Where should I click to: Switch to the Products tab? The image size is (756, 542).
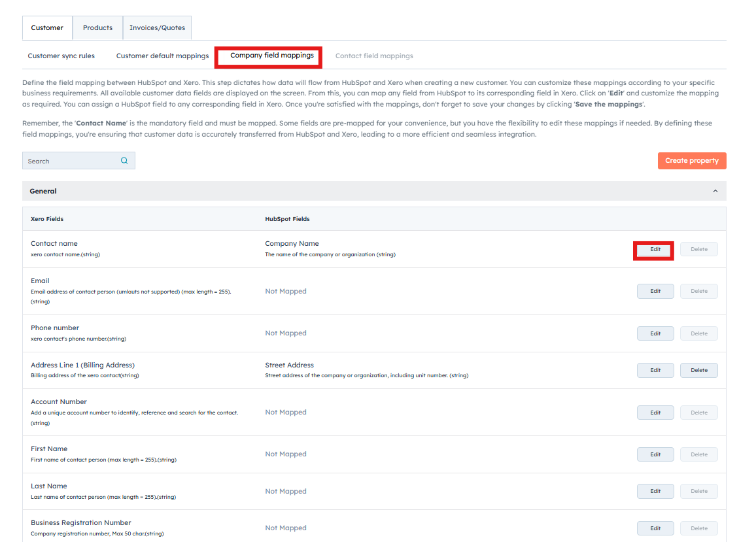click(x=97, y=27)
